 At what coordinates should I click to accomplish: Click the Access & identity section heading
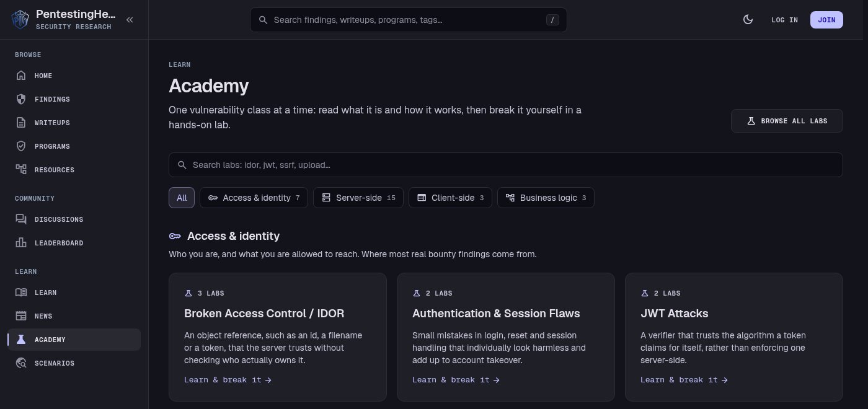[x=233, y=236]
